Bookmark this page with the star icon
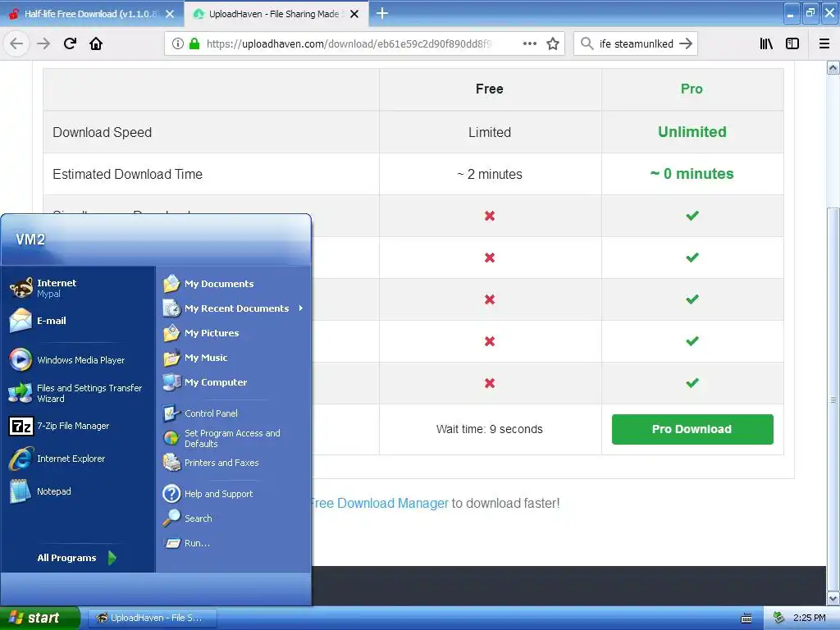This screenshot has height=630, width=840. tap(553, 44)
